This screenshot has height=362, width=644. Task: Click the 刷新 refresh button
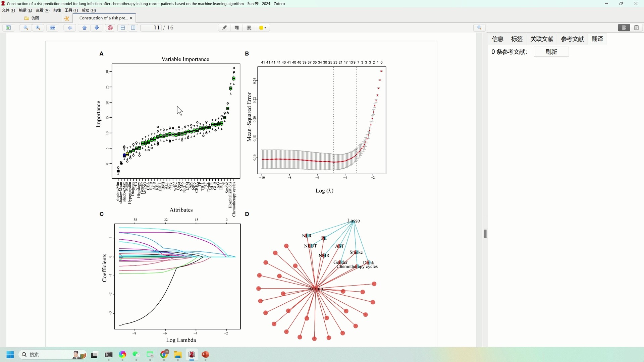click(551, 52)
